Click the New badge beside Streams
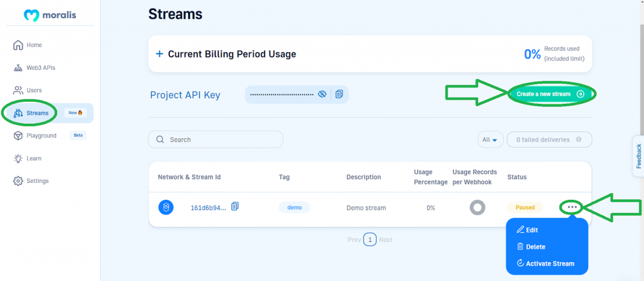 [x=75, y=113]
